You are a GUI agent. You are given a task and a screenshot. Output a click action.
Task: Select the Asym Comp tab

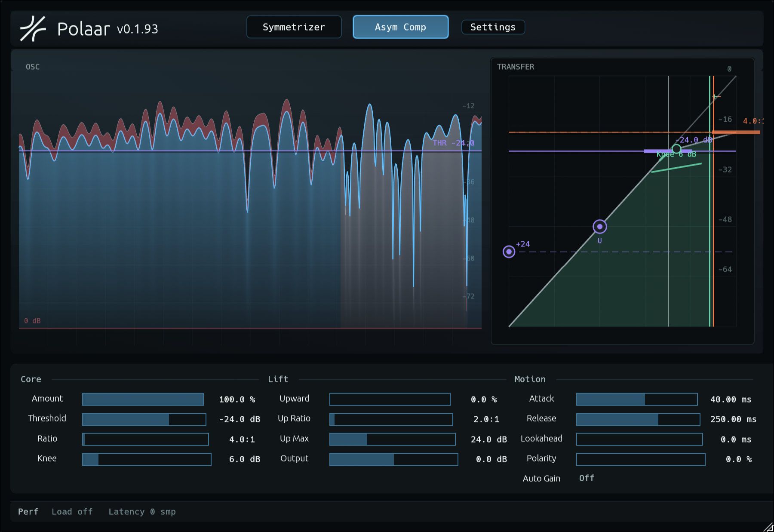tap(400, 27)
